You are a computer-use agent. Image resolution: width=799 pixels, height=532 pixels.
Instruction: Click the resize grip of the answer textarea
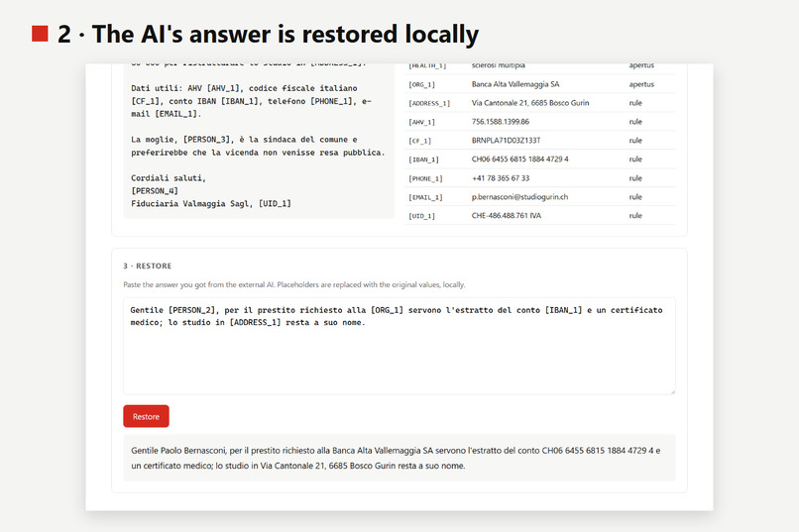click(672, 391)
